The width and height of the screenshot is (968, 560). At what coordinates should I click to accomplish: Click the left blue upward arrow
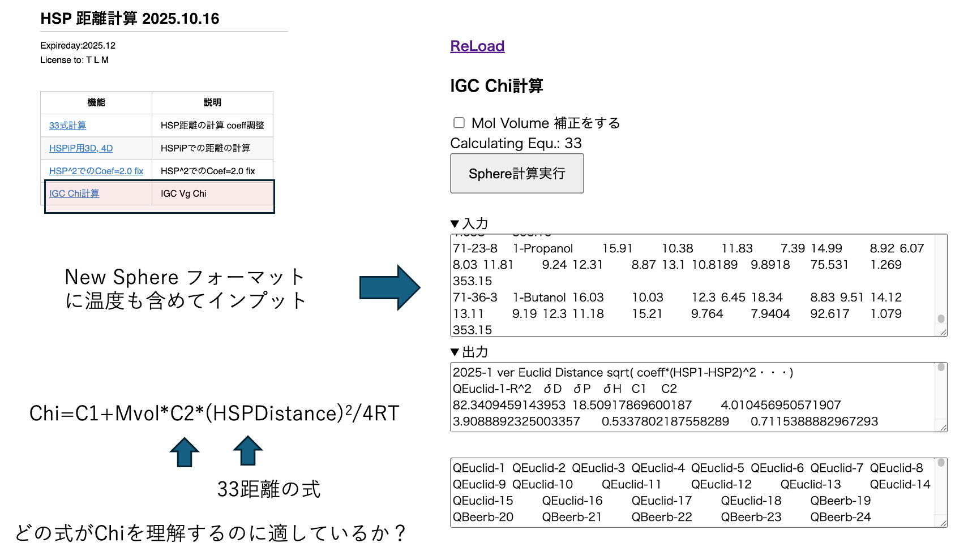point(185,453)
